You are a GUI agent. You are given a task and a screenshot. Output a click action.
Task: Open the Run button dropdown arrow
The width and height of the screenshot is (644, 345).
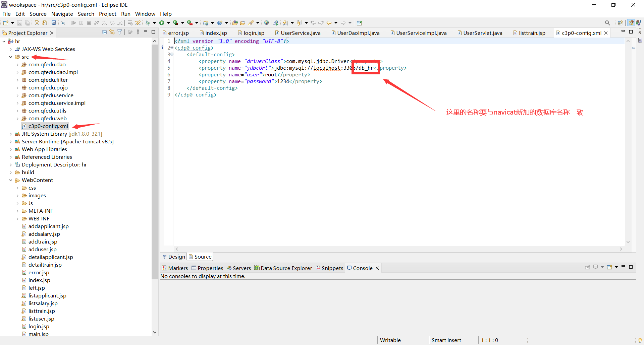[x=168, y=23]
